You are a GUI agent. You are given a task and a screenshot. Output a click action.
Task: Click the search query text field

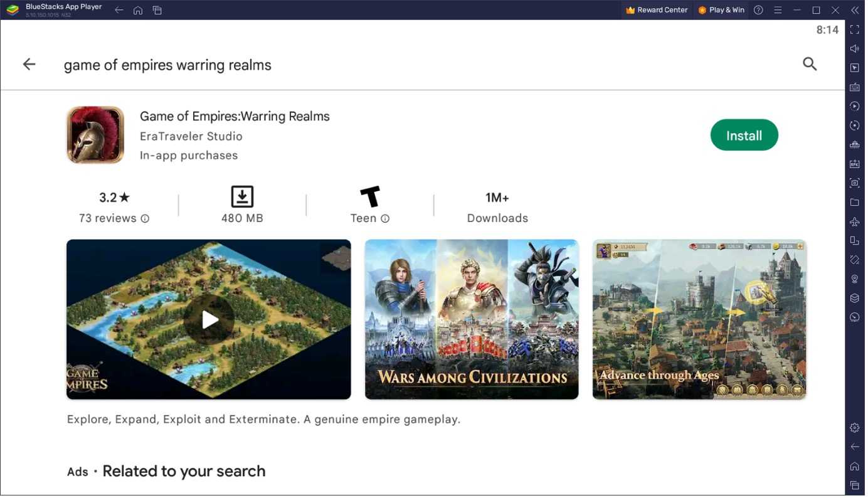point(167,65)
